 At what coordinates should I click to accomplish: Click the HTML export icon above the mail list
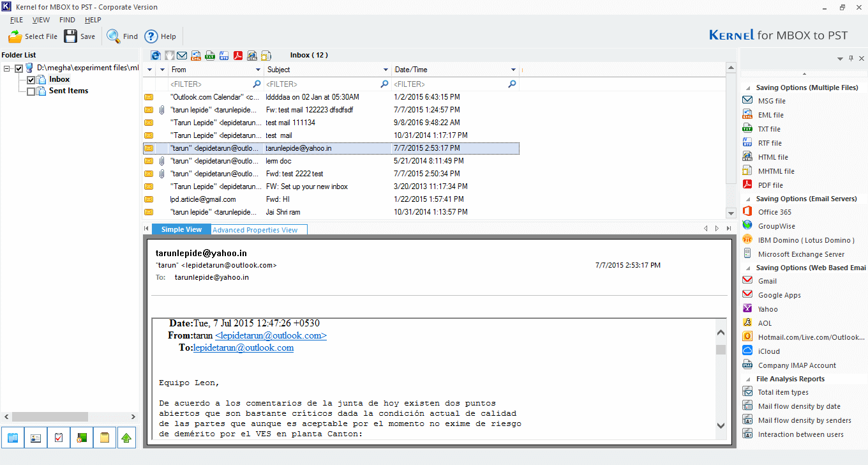pos(252,55)
